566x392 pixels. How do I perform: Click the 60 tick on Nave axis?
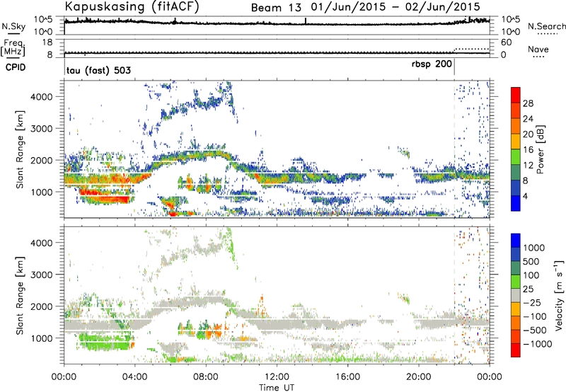point(506,42)
